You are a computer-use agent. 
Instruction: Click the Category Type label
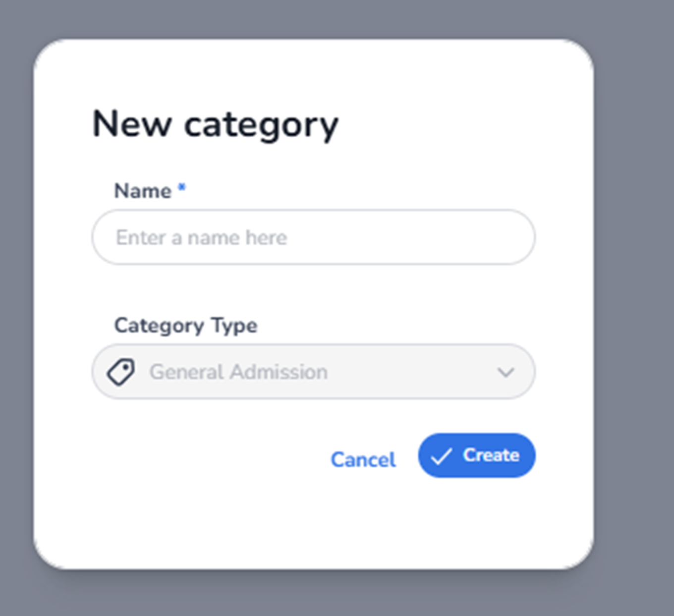[186, 326]
